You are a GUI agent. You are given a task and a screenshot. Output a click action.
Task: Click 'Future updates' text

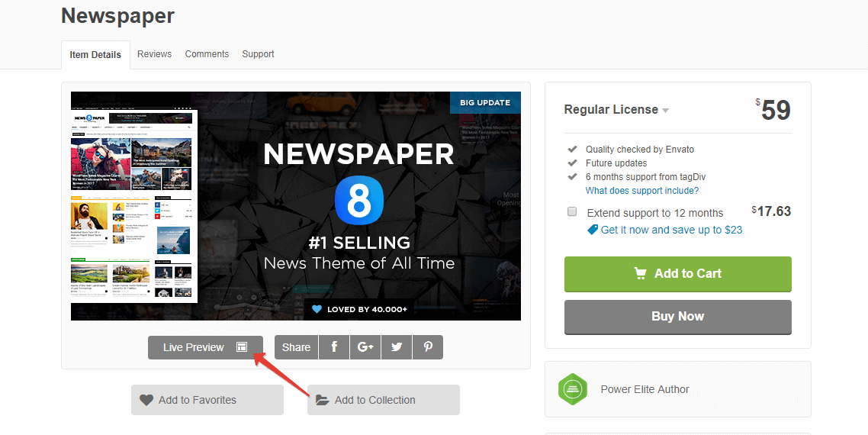616,163
